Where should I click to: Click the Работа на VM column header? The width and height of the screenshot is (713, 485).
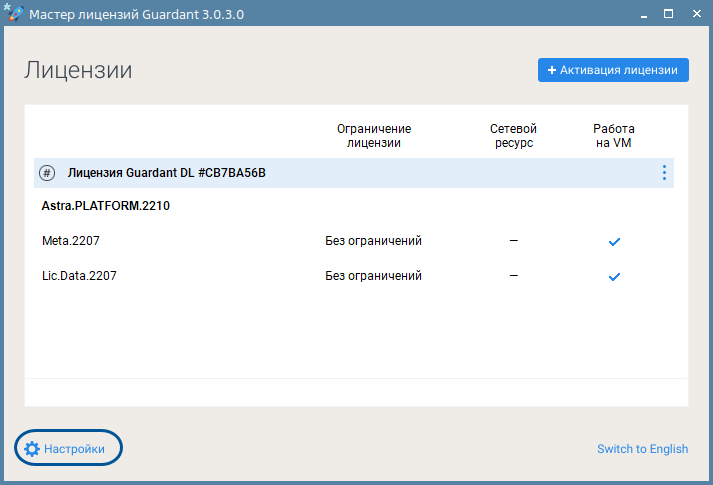click(x=613, y=136)
